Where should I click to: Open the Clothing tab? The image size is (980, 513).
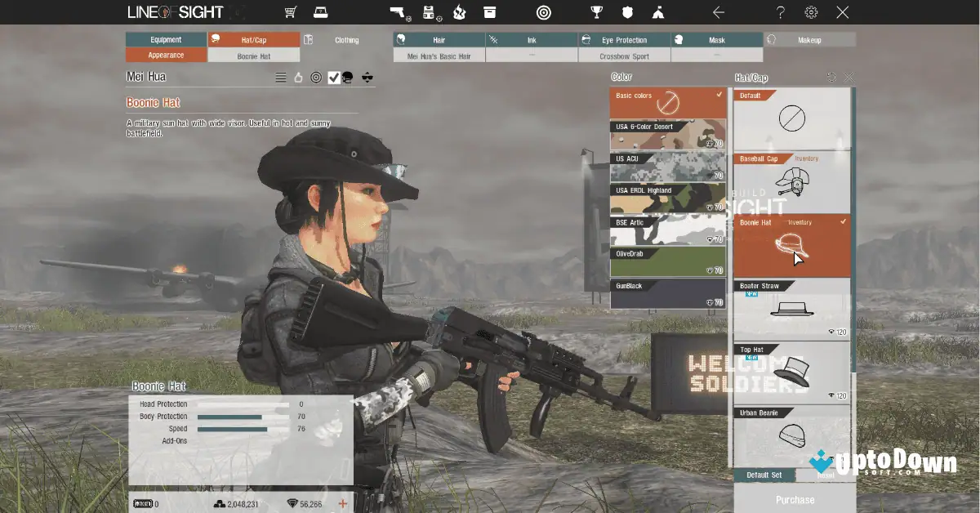[x=346, y=38]
